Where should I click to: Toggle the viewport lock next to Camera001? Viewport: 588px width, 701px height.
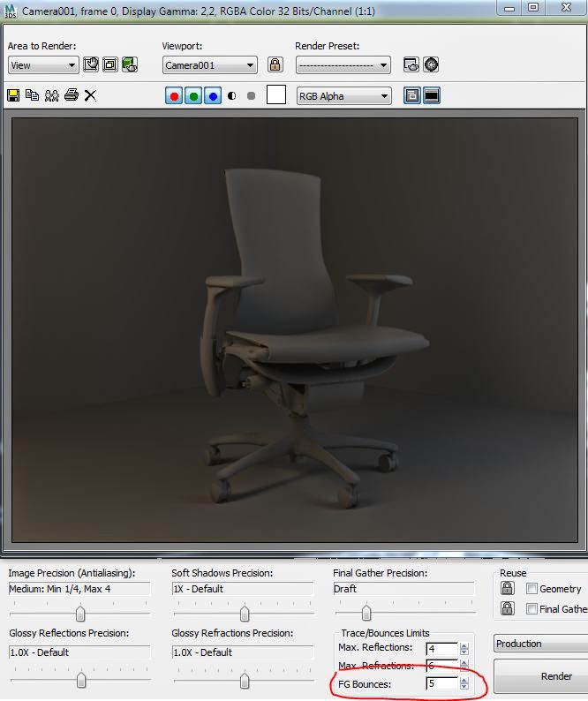[x=275, y=64]
